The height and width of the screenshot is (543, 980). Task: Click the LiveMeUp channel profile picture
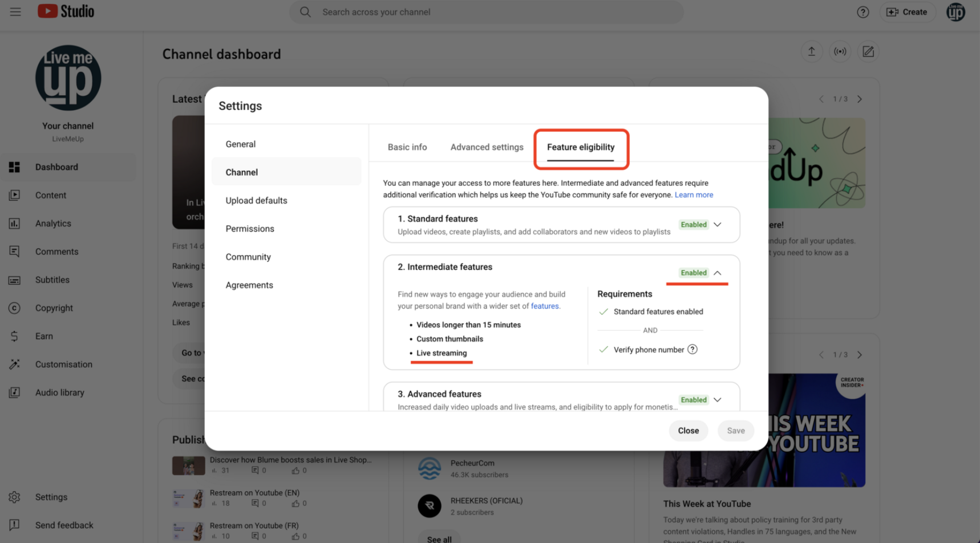(x=68, y=78)
